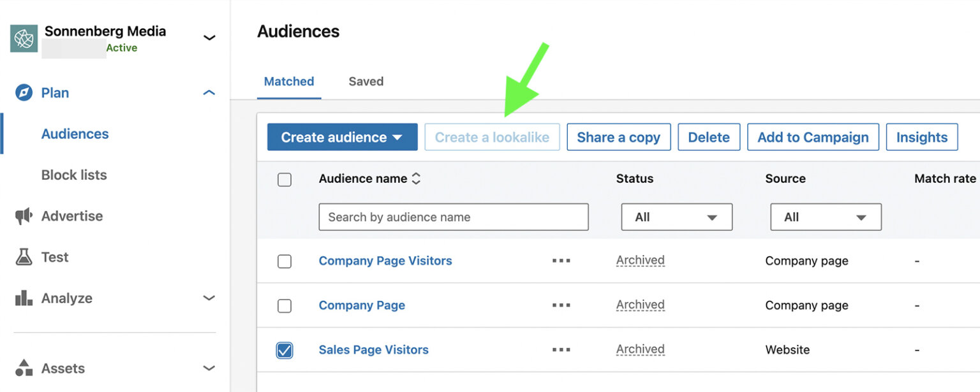The image size is (980, 392).
Task: Open the Status filter dropdown
Action: pyautogui.click(x=676, y=217)
